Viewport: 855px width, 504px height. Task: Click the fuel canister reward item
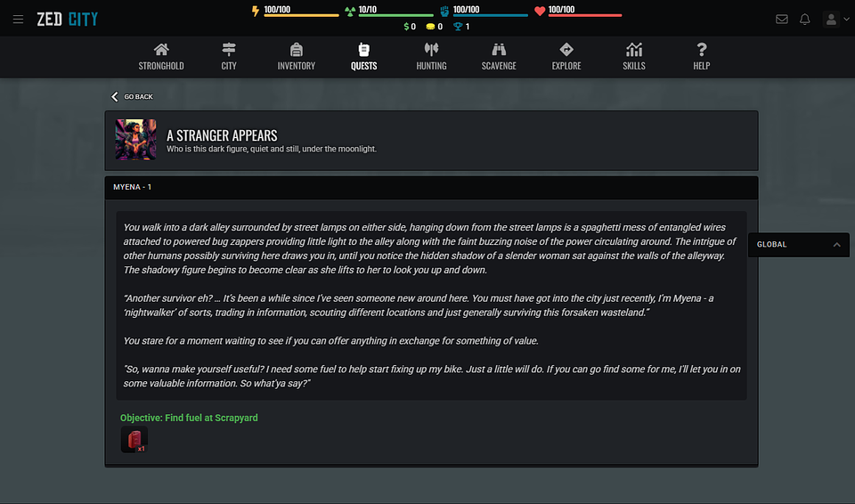[x=134, y=440]
